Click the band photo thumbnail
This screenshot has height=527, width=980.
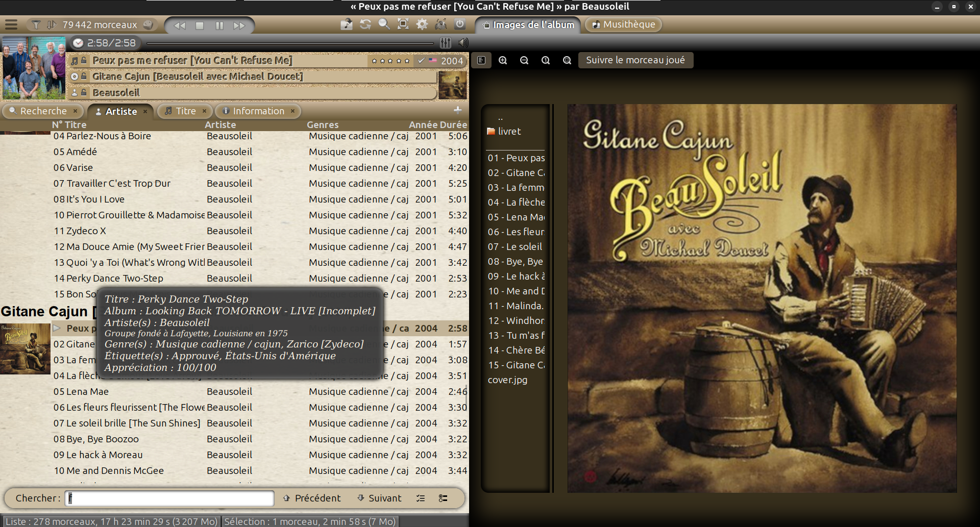click(34, 67)
